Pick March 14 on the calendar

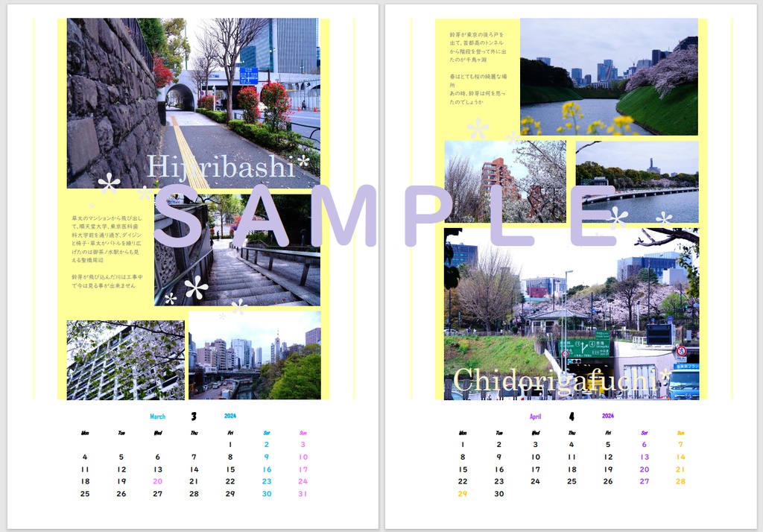194,469
